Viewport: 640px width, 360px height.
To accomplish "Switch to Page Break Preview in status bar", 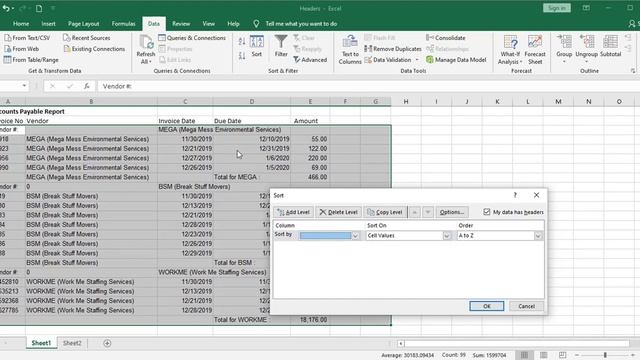I will point(562,355).
